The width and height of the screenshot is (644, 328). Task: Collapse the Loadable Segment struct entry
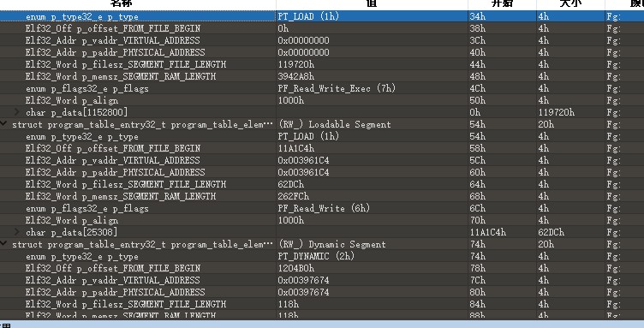(3, 124)
